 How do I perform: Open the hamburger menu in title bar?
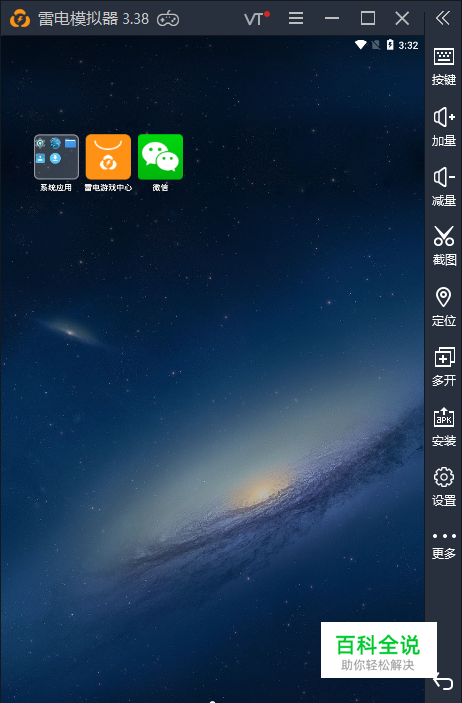(296, 18)
